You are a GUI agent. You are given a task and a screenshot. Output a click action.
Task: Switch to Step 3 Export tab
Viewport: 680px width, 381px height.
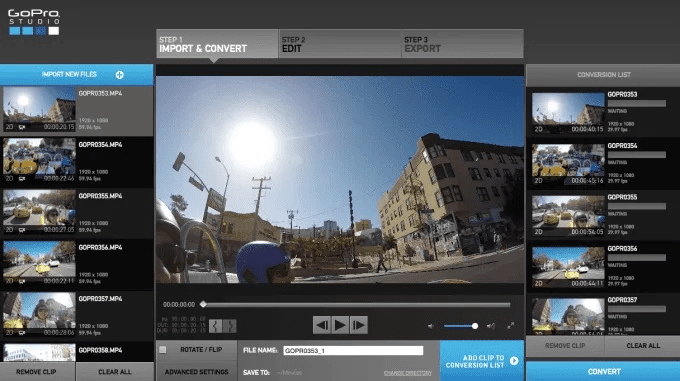462,44
